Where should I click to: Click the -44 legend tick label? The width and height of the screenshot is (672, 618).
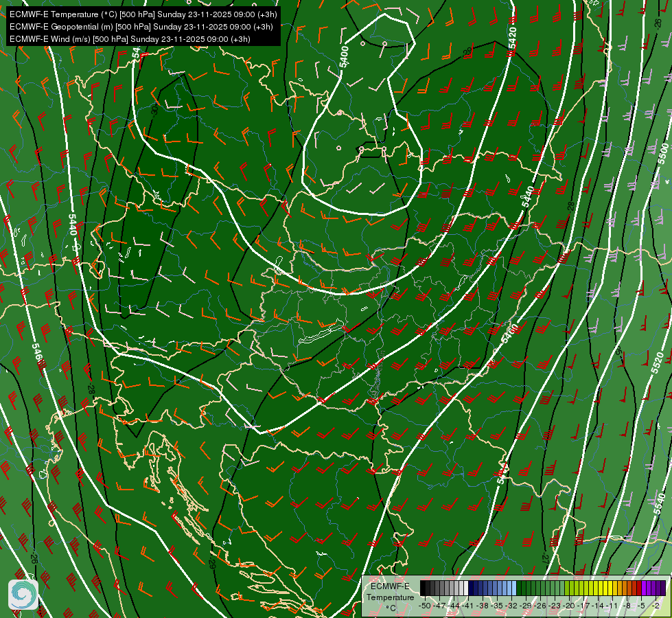click(x=454, y=606)
